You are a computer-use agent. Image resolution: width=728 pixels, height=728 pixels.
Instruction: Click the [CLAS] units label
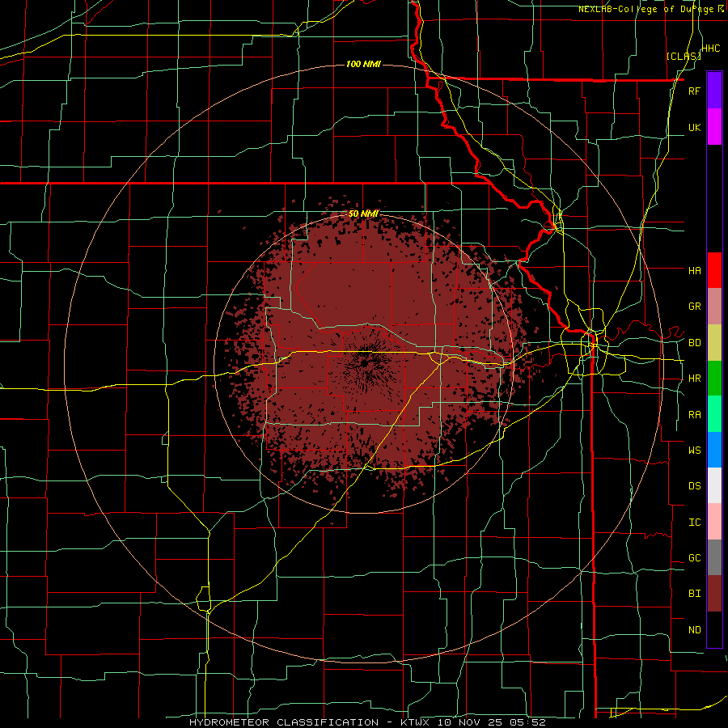(684, 56)
